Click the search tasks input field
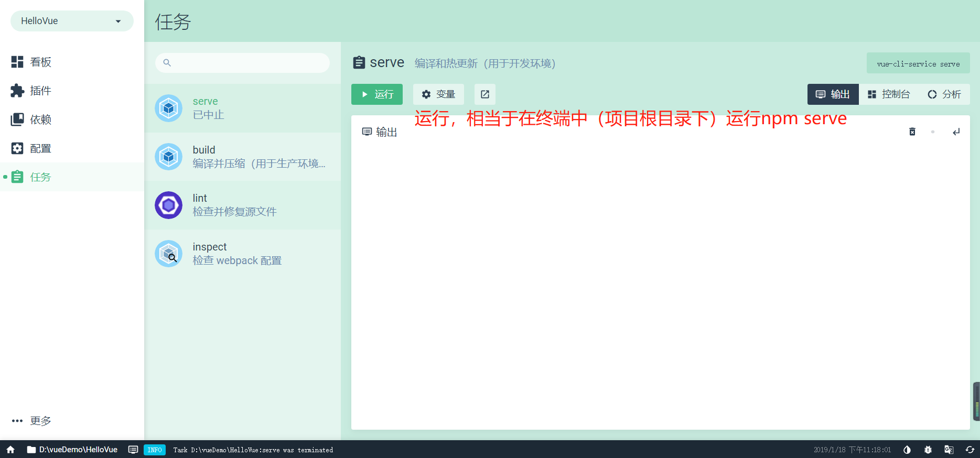980x458 pixels. pos(242,63)
